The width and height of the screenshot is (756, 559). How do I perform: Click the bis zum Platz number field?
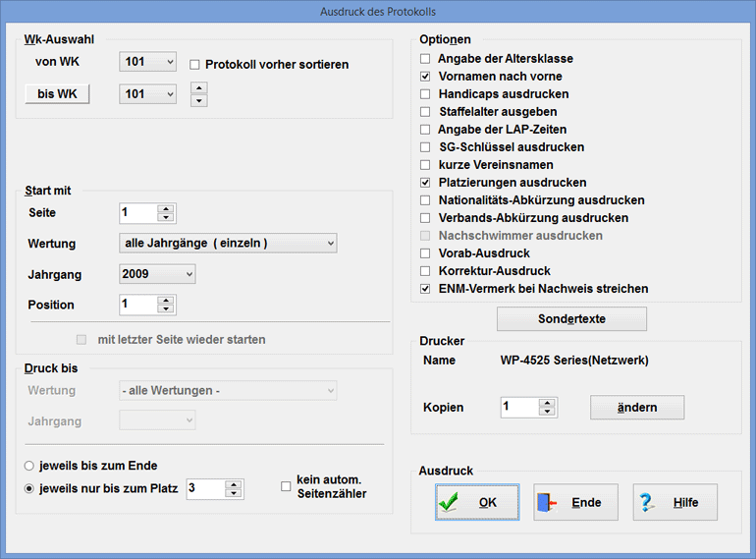205,488
